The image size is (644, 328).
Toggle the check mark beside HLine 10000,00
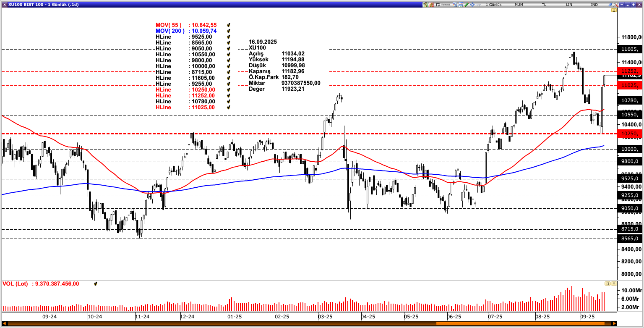229,66
